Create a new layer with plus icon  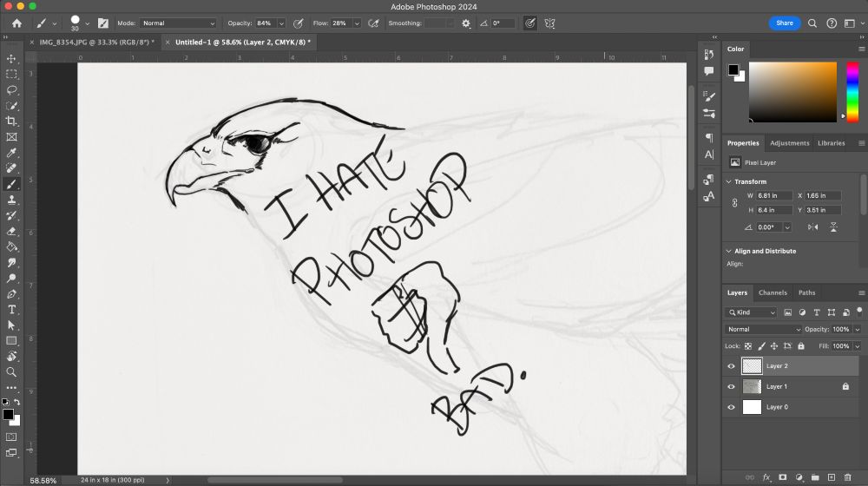click(x=832, y=477)
